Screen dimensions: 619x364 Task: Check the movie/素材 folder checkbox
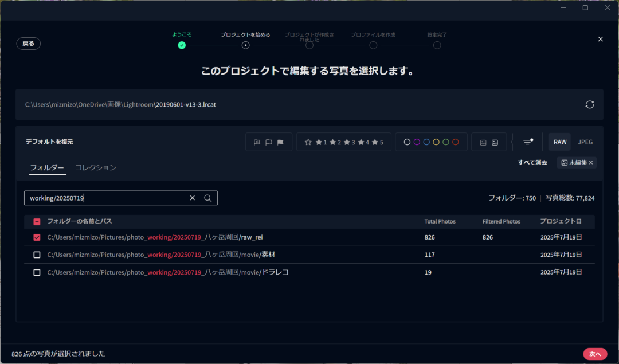pos(37,255)
